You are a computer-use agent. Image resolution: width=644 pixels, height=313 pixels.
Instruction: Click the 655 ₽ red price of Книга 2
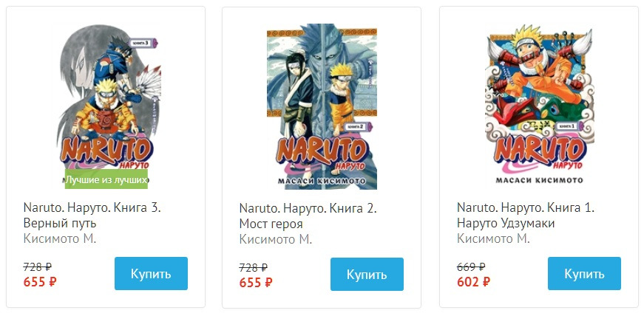[x=256, y=282]
